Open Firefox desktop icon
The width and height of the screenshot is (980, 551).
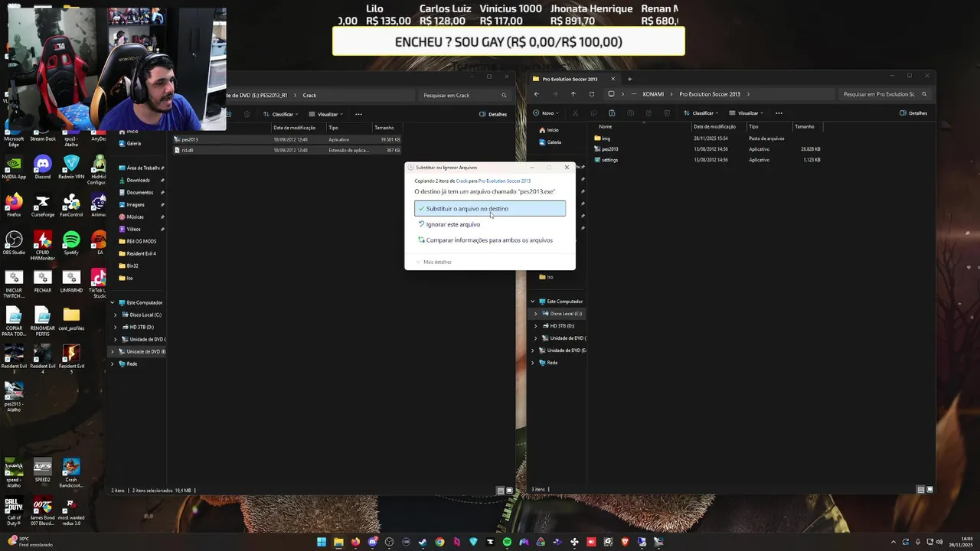tap(14, 205)
